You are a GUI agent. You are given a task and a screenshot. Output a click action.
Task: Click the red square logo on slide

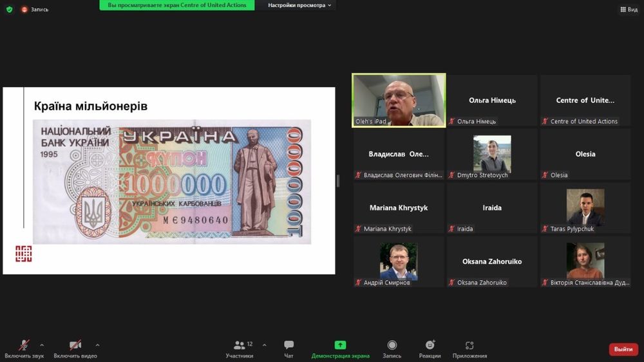(x=23, y=254)
